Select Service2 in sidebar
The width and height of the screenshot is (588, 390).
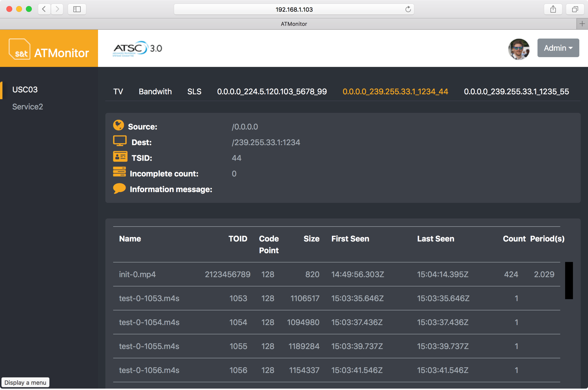click(28, 107)
